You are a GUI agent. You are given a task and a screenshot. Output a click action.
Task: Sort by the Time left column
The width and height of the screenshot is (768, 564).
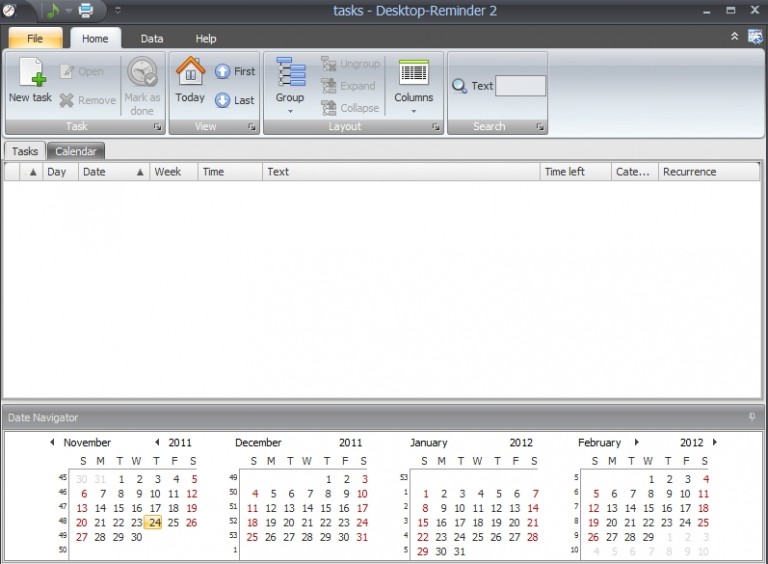click(576, 172)
